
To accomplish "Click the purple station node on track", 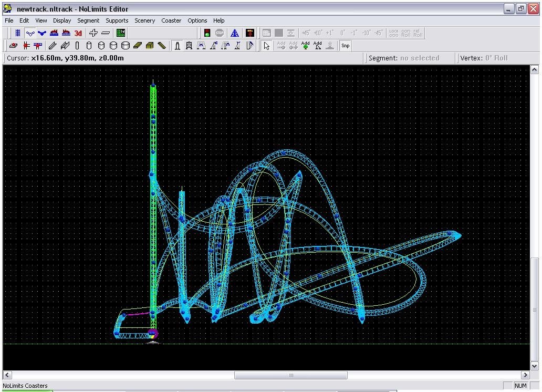I will [153, 334].
